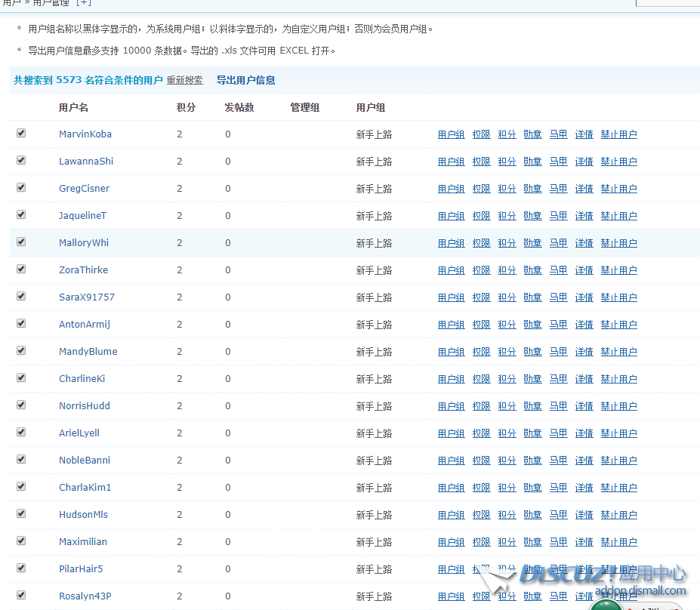The width and height of the screenshot is (700, 610).
Task: Ban ArielLyell via 禁止用户 link
Action: (x=618, y=433)
